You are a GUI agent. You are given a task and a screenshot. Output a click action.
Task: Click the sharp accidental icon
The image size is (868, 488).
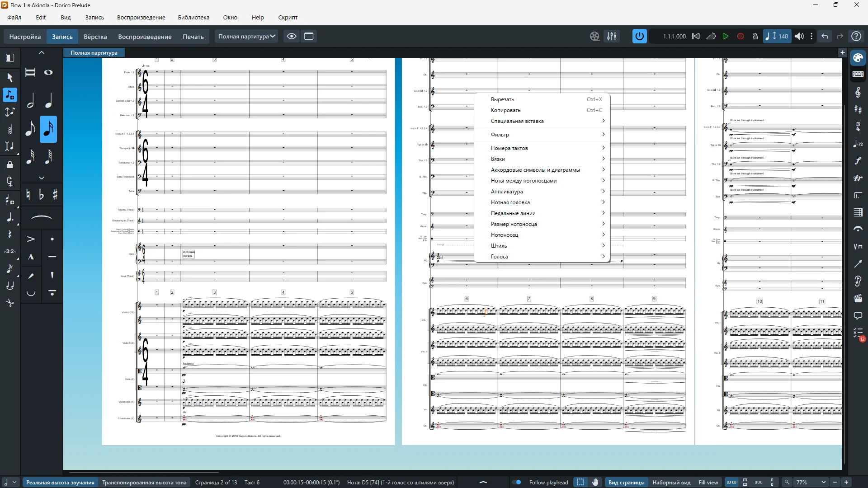click(55, 195)
